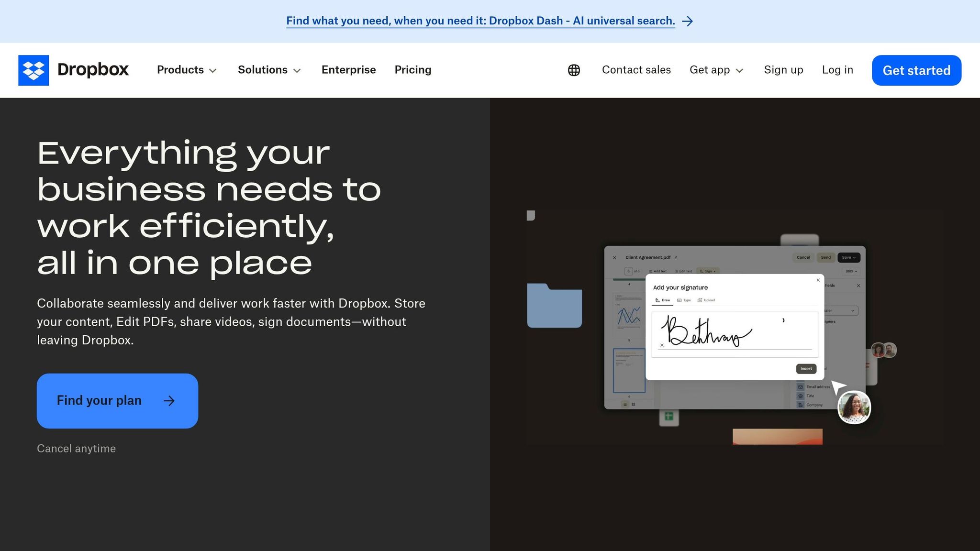Click the rename pencil next to Client Agreement.pdf
Viewport: 980px width, 551px height.
pos(676,258)
